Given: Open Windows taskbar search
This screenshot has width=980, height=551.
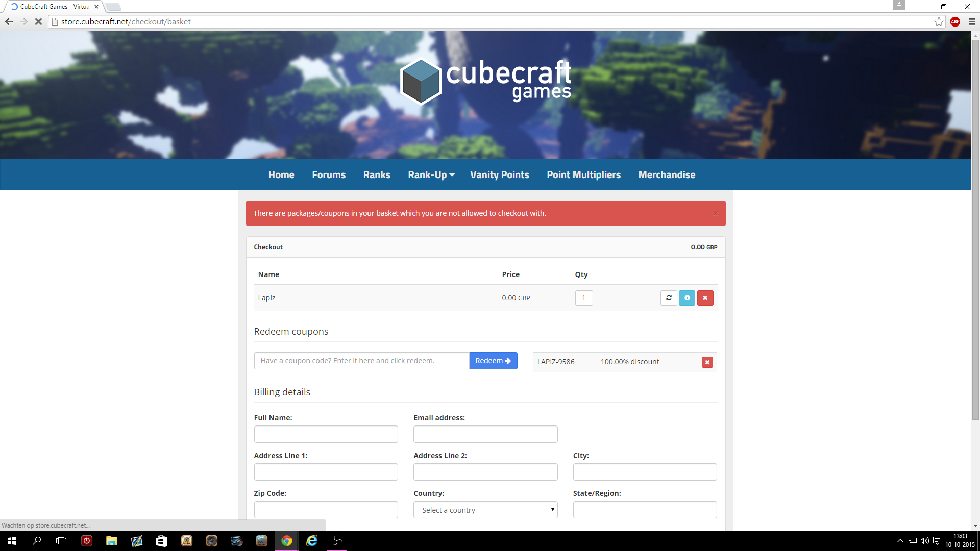Looking at the screenshot, I should point(37,541).
